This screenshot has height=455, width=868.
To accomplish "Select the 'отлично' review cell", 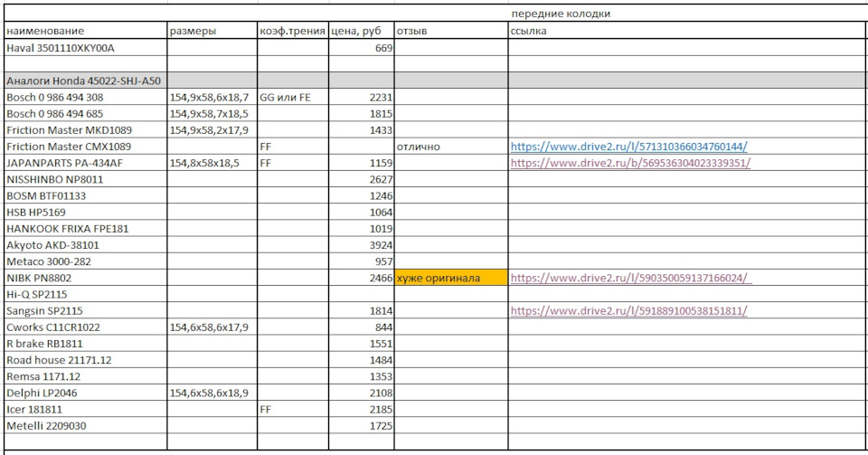I will point(451,147).
